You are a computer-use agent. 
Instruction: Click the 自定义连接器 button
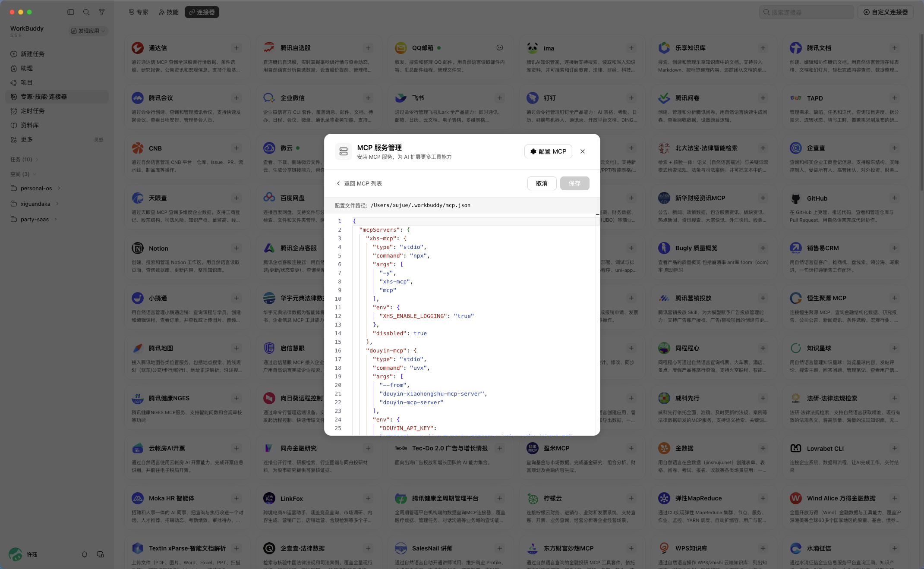pyautogui.click(x=886, y=12)
